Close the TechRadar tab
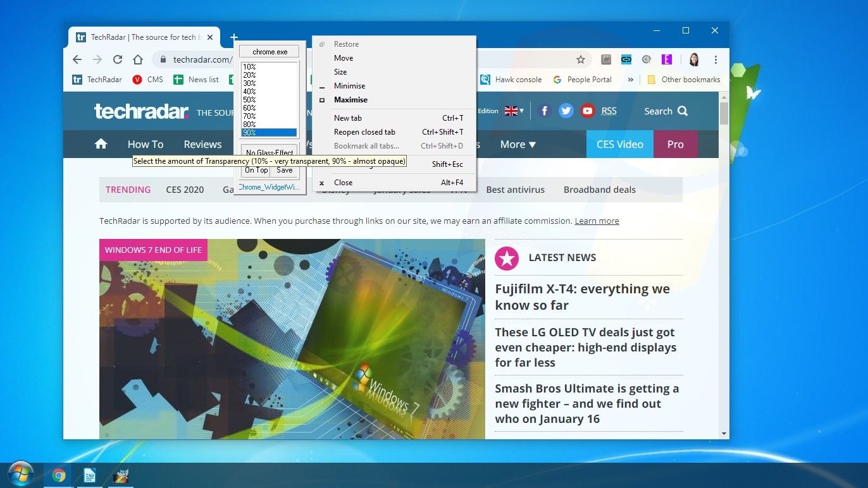The width and height of the screenshot is (868, 488). [x=210, y=37]
